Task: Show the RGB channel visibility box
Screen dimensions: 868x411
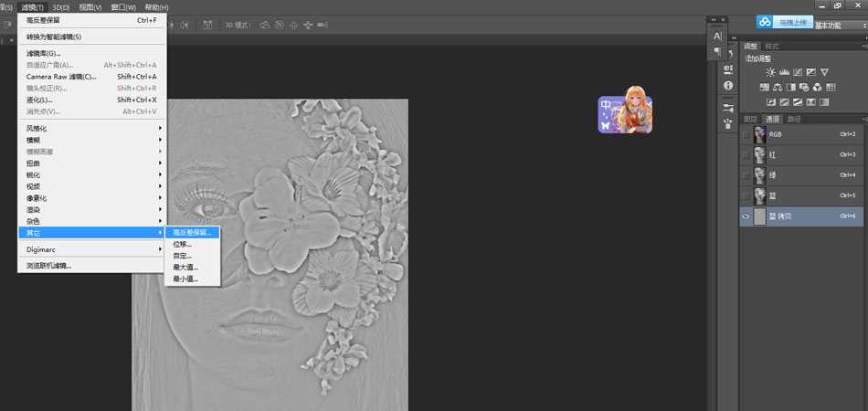Action: [x=746, y=134]
